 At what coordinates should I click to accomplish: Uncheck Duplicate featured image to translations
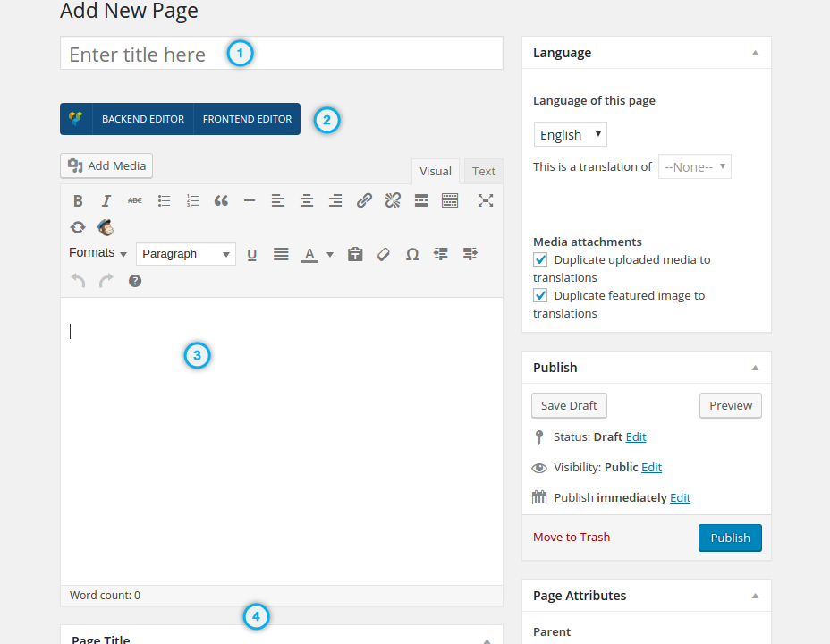[x=540, y=295]
